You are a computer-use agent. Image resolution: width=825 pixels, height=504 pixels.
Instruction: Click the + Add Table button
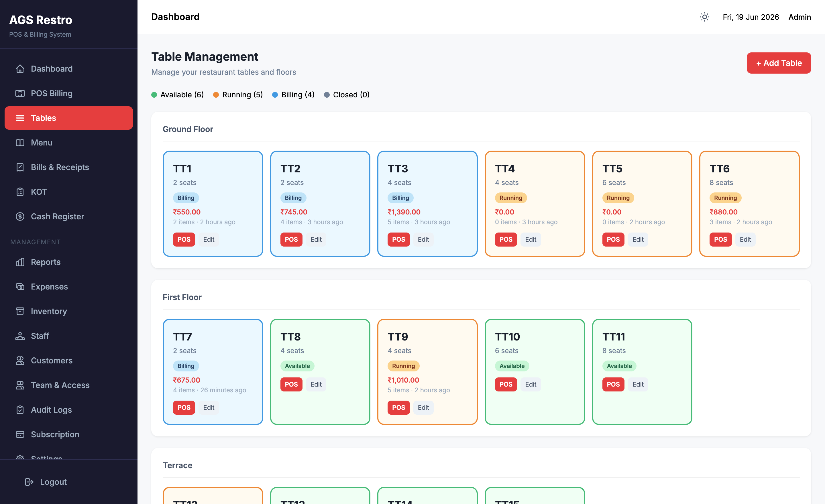pyautogui.click(x=779, y=63)
